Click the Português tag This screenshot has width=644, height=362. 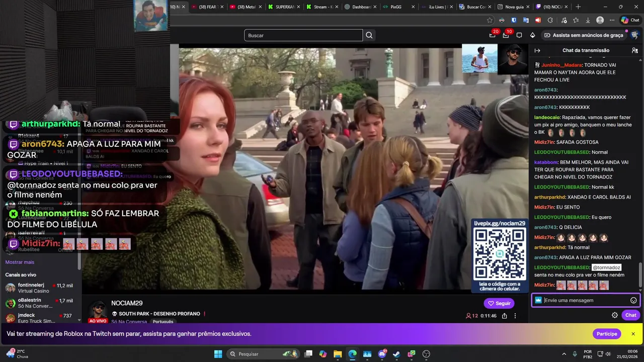pos(163,322)
